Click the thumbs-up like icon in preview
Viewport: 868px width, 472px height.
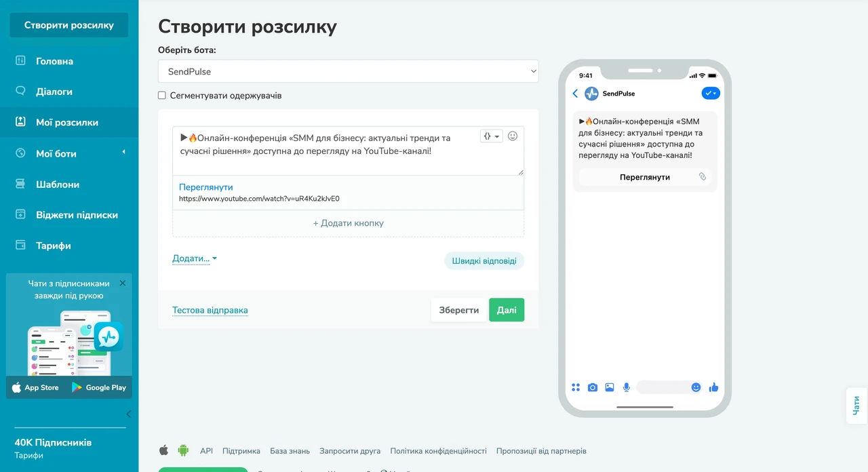pyautogui.click(x=713, y=387)
